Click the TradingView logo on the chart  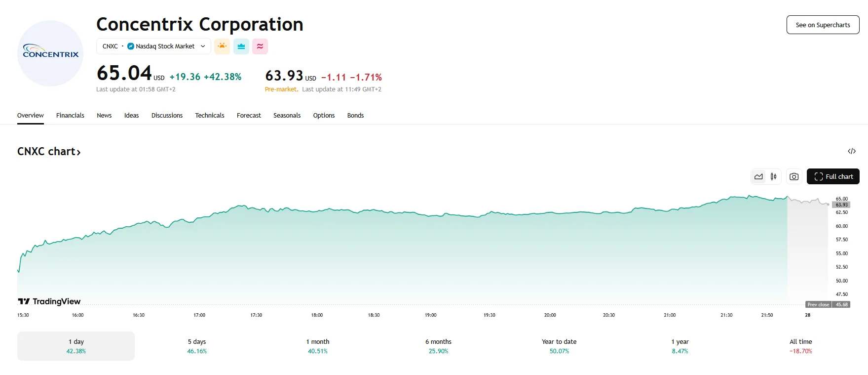click(x=49, y=301)
